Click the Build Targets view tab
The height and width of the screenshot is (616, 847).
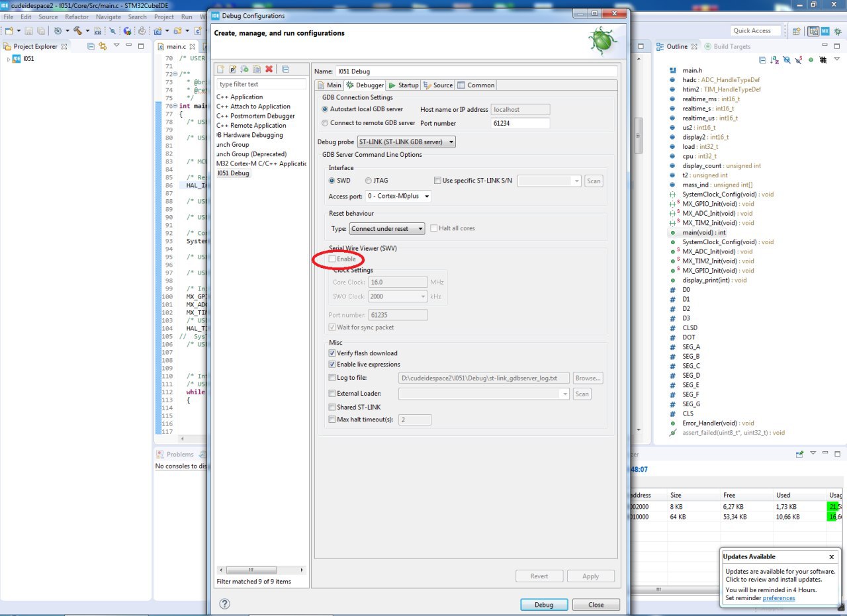click(x=727, y=46)
